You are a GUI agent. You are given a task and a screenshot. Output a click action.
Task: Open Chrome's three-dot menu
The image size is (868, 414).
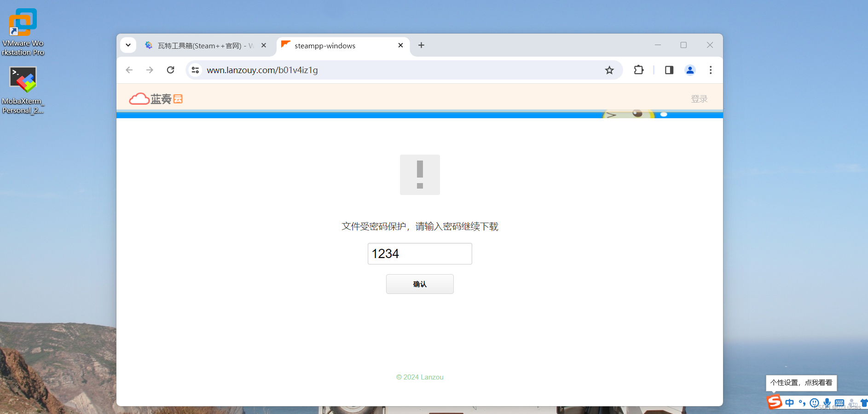(711, 70)
